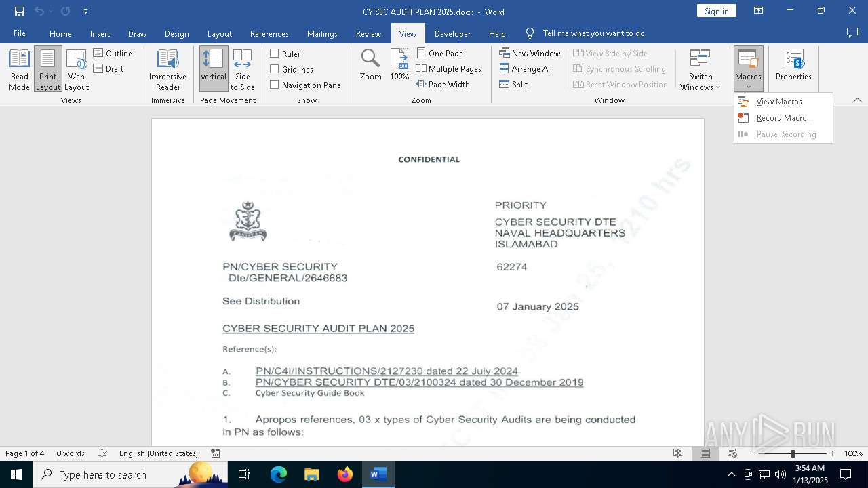This screenshot has height=488, width=868.
Task: Open spelling and proofing check icon
Action: point(102,453)
